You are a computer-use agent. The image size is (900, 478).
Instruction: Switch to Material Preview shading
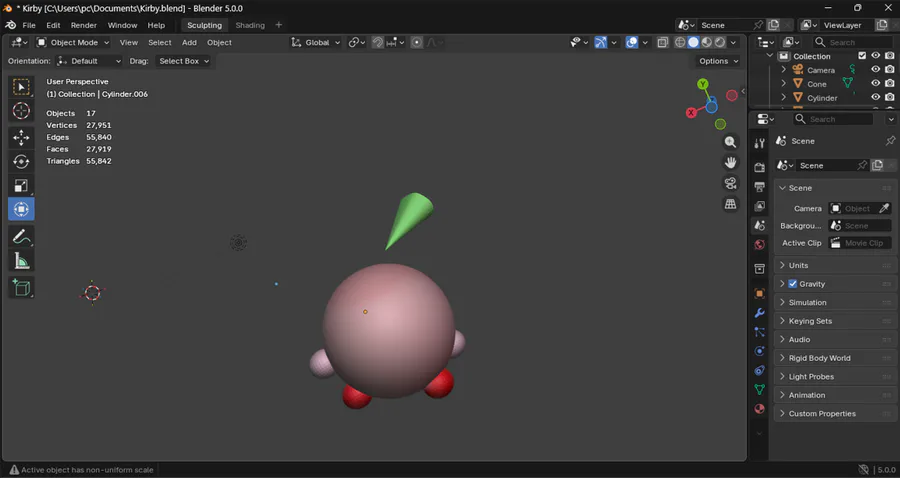(x=707, y=42)
